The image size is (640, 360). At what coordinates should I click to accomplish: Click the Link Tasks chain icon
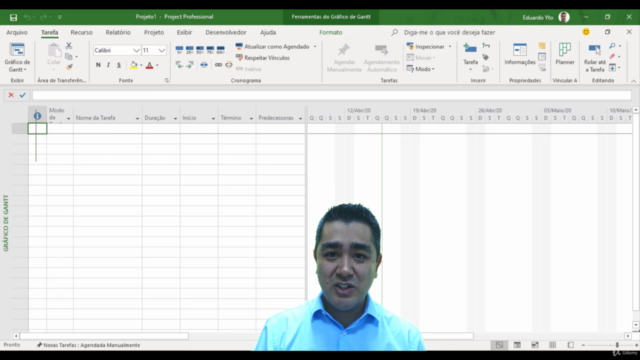pos(218,65)
